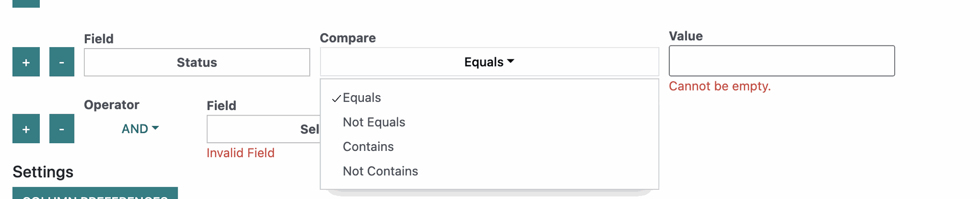980x199 pixels.
Task: Pick the Not Contains option
Action: click(380, 171)
